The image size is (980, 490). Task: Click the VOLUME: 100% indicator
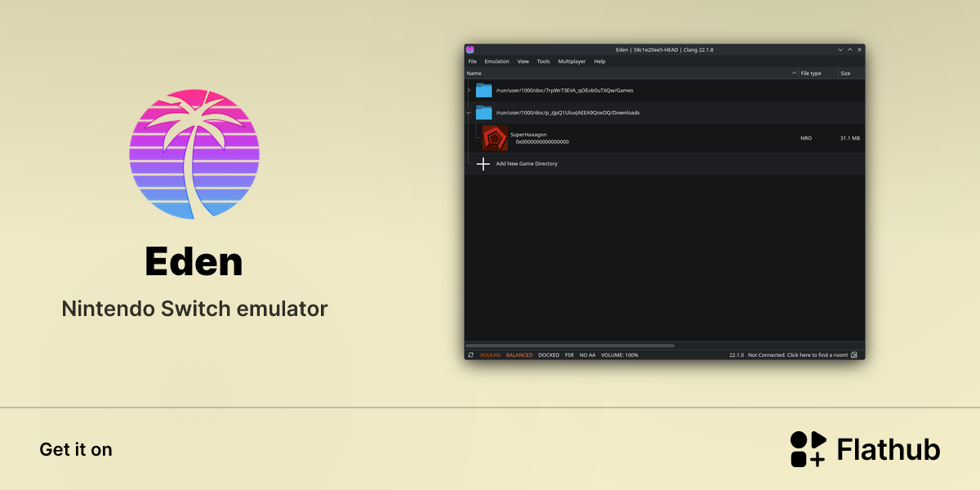coord(620,355)
